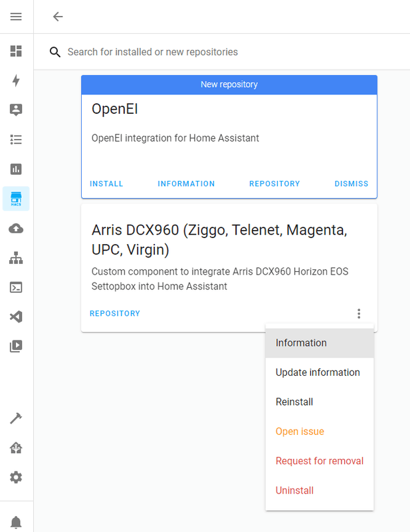The width and height of the screenshot is (410, 532).
Task: Choose Uninstall from the menu
Action: coord(320,491)
